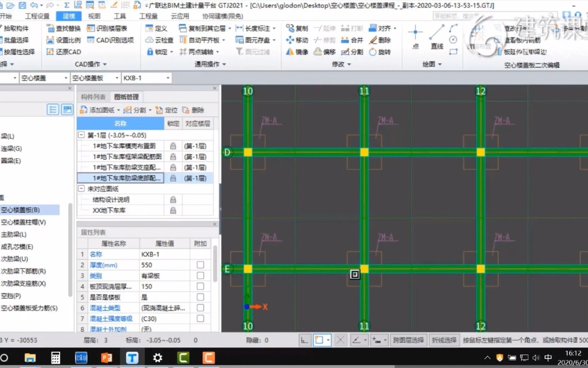Image resolution: width=588 pixels, height=368 pixels.
Task: Open CAD识别选项
Action: pyautogui.click(x=111, y=40)
